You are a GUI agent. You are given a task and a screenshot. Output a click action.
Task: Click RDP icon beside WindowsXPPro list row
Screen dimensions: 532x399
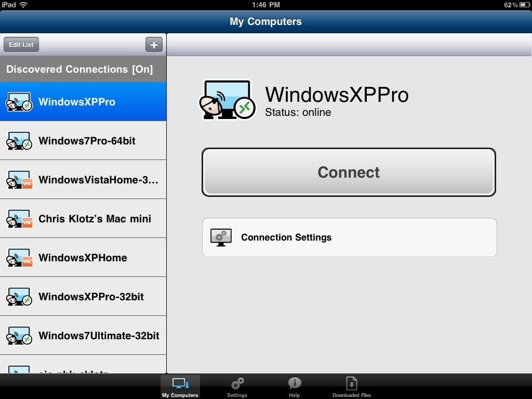[x=19, y=102]
